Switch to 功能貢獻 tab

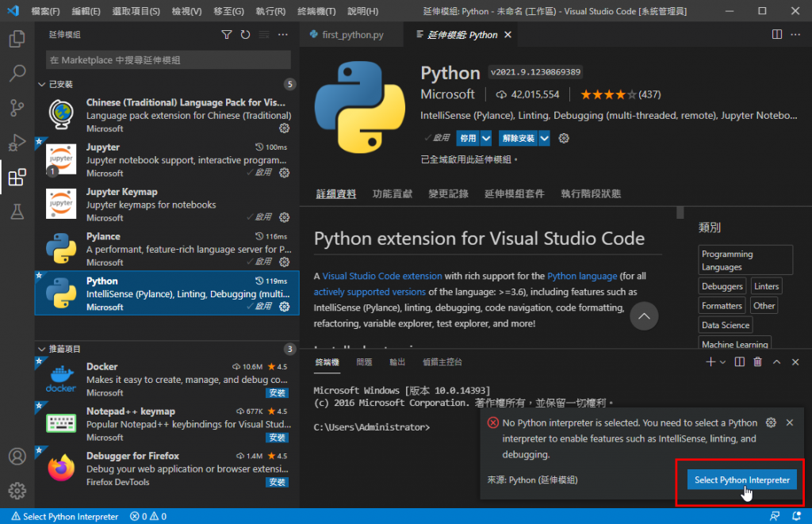[393, 193]
